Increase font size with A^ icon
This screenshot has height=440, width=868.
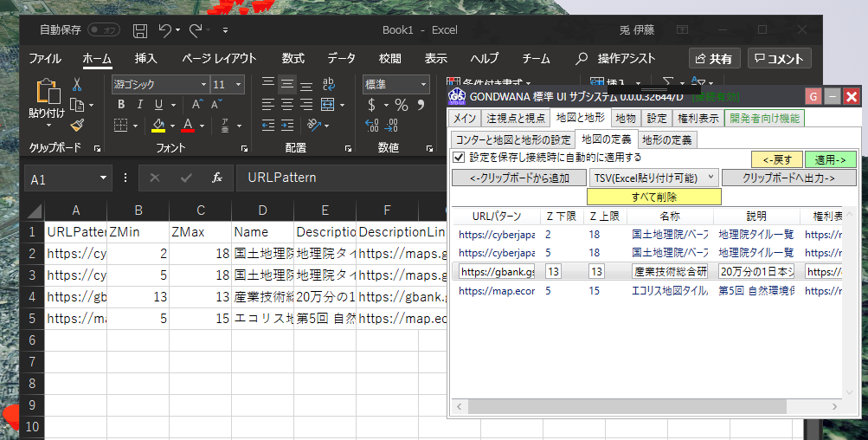[197, 104]
